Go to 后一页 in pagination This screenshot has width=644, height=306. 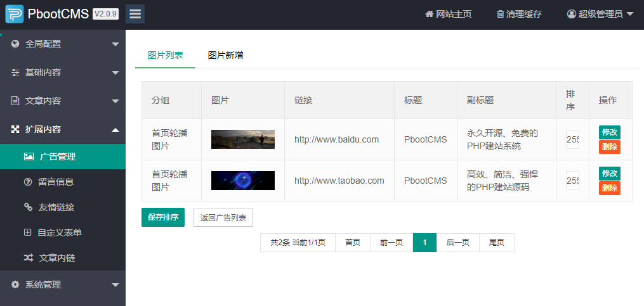point(458,243)
